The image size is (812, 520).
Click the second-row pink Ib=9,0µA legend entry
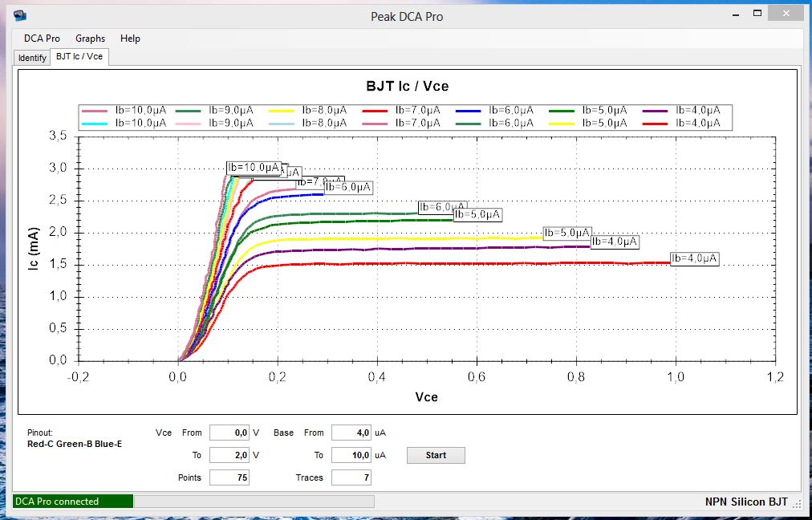click(214, 124)
